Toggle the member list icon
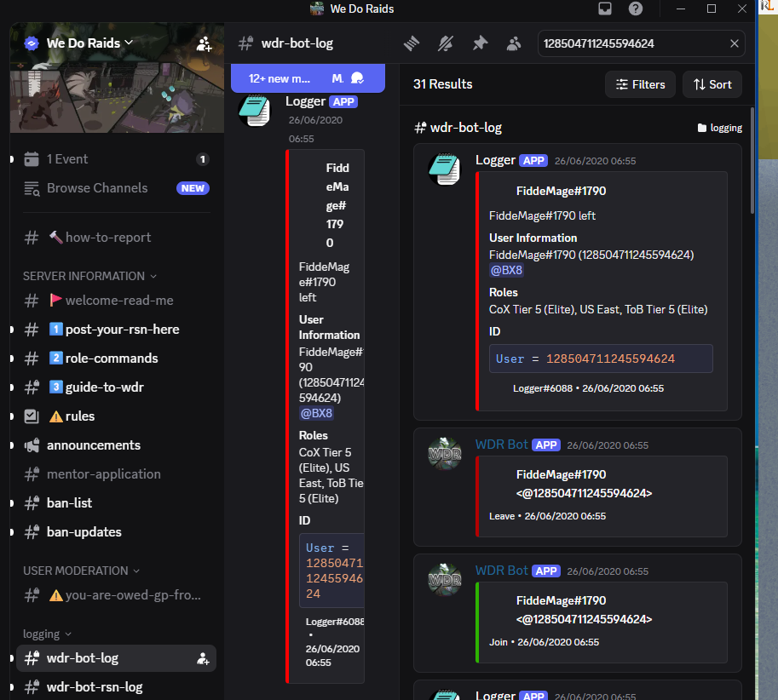Viewport: 778px width, 700px height. click(514, 43)
